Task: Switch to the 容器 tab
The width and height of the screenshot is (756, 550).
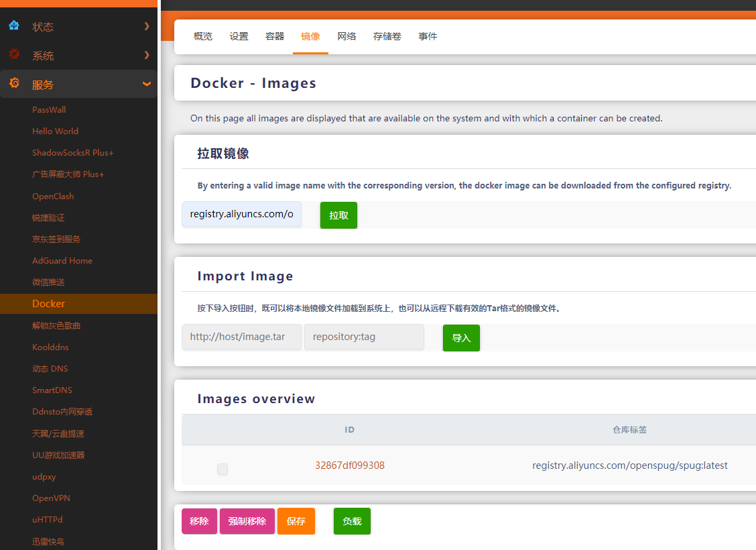Action: click(x=275, y=36)
